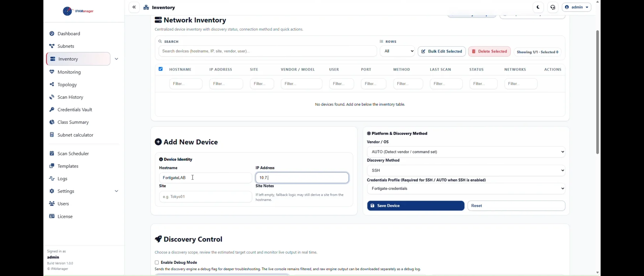Click the Discovery Control rocket icon
Image resolution: width=644 pixels, height=276 pixels.
(158, 239)
